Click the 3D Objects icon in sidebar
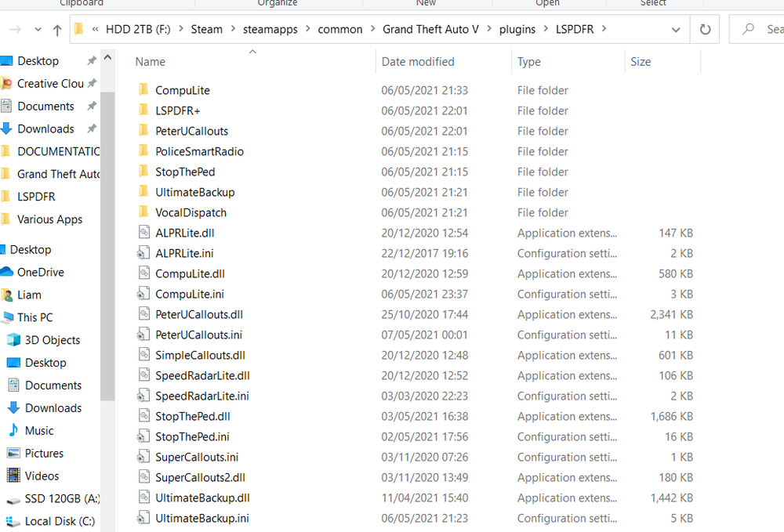This screenshot has height=532, width=784. pyautogui.click(x=13, y=340)
